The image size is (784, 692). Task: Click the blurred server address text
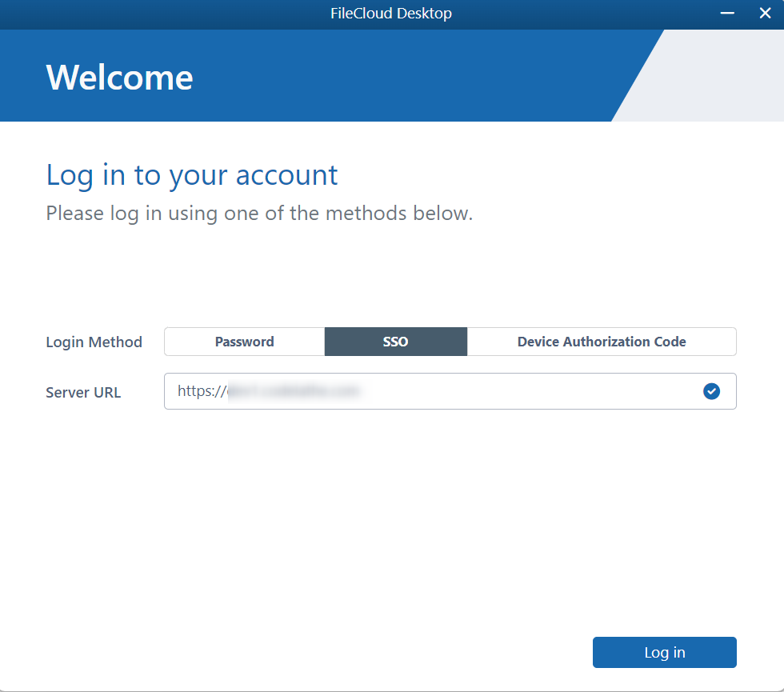pyautogui.click(x=293, y=391)
